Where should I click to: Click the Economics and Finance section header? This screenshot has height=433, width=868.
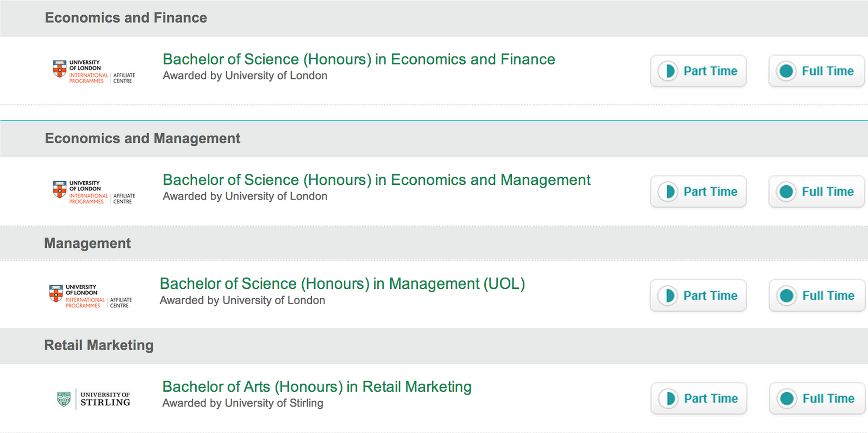pos(126,18)
